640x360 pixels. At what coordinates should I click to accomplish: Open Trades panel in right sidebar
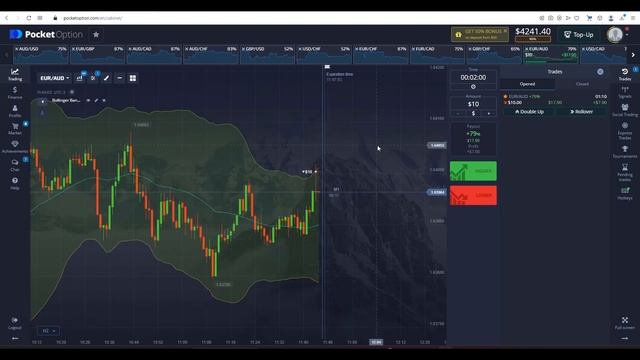624,74
